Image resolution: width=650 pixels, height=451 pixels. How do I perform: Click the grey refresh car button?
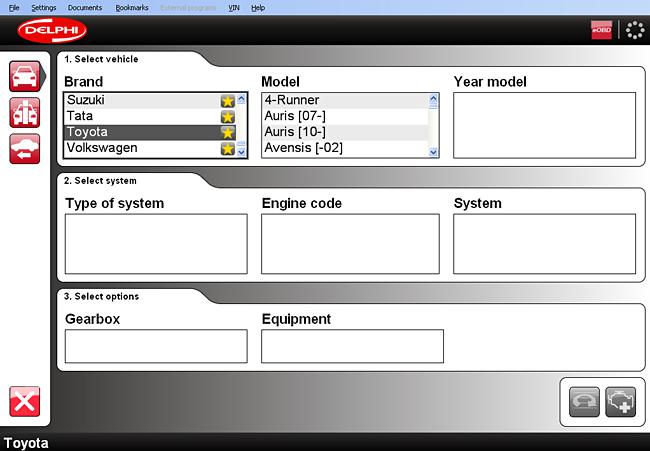tap(584, 402)
